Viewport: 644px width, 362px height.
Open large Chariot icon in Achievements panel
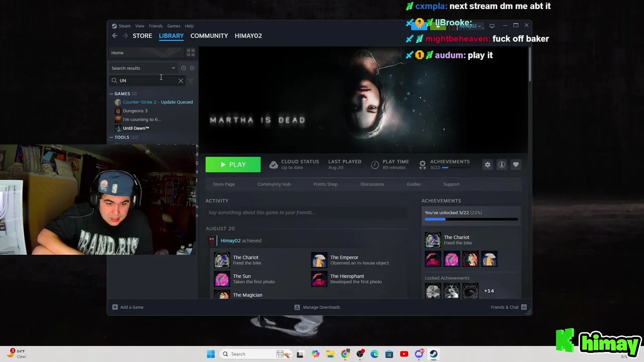(433, 240)
